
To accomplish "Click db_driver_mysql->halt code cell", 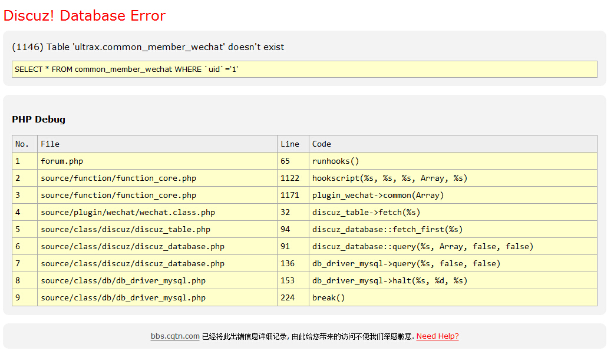I will (x=453, y=280).
